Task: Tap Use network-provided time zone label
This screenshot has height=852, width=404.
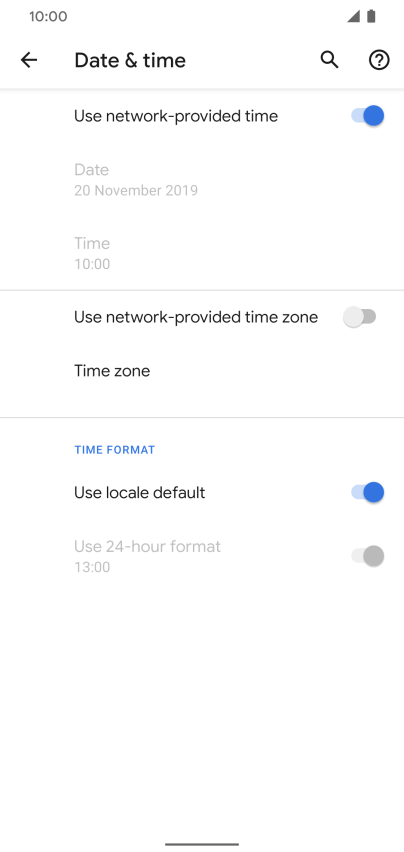Action: [x=196, y=317]
